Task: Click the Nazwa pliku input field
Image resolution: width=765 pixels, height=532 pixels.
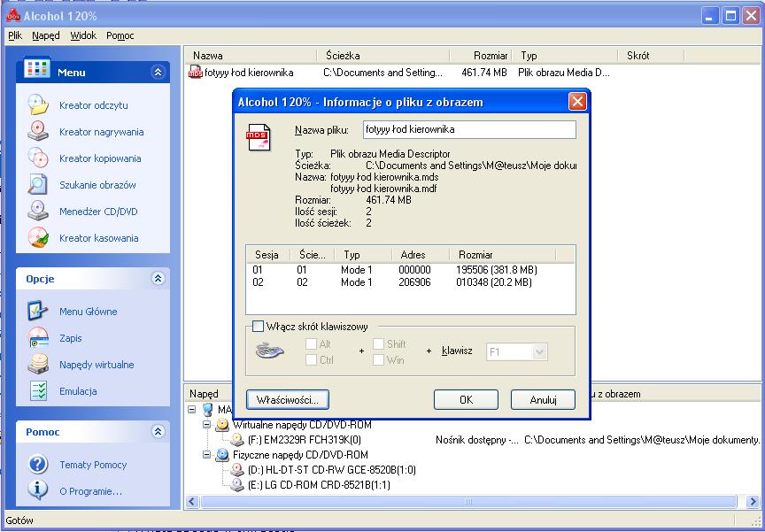Action: (x=469, y=130)
